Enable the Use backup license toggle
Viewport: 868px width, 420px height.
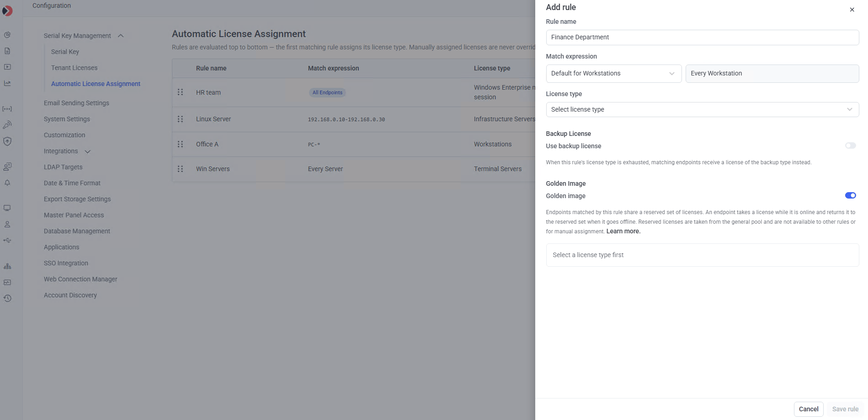[x=850, y=145]
